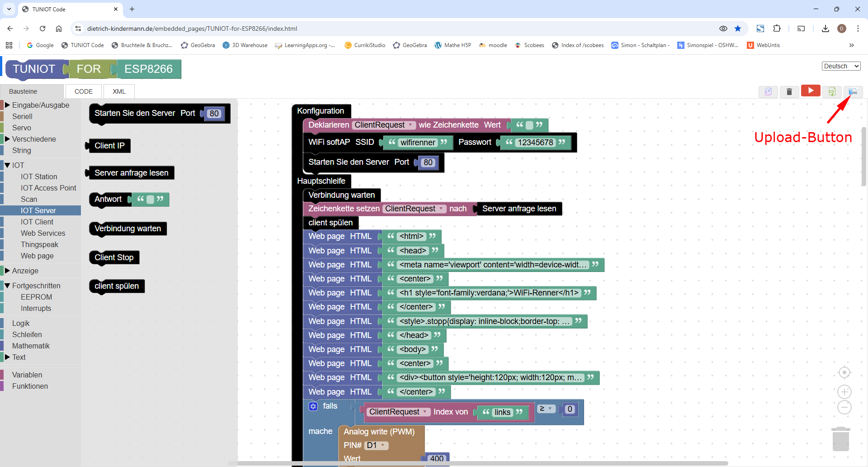Collapse the IOT category in the sidebar
This screenshot has width=868, height=467.
click(x=8, y=165)
